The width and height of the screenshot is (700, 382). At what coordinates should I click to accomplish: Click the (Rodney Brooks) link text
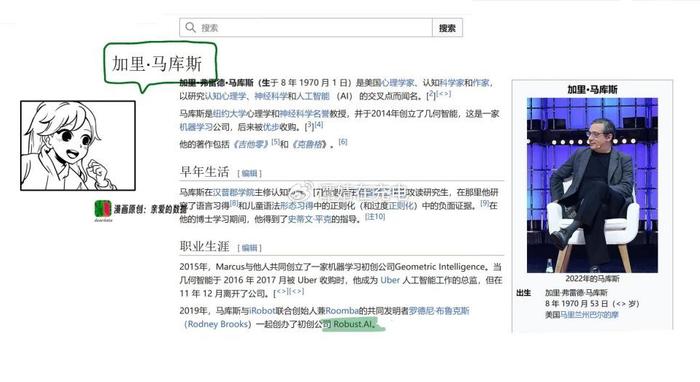(218, 324)
